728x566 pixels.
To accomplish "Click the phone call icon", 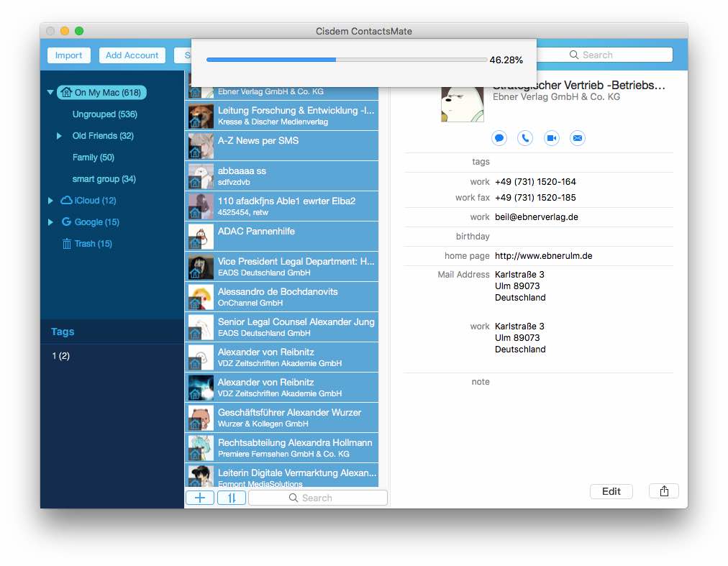I will (x=525, y=138).
